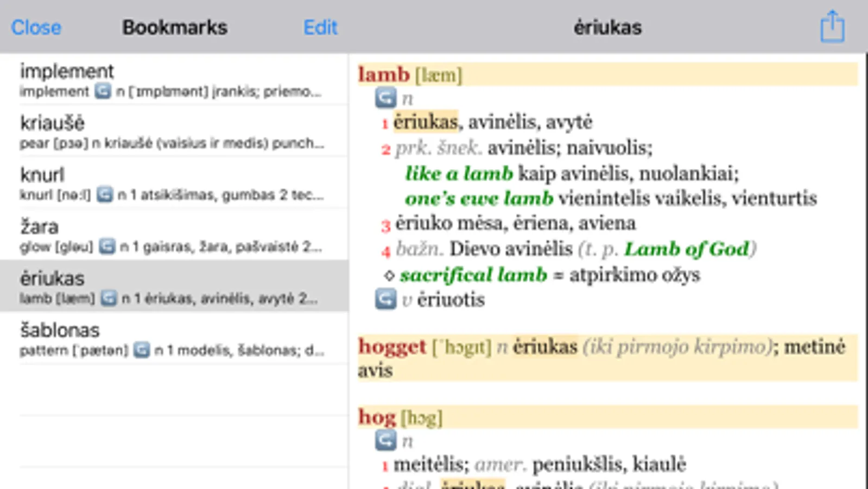Open the 'implement' bookmark

pyautogui.click(x=174, y=79)
